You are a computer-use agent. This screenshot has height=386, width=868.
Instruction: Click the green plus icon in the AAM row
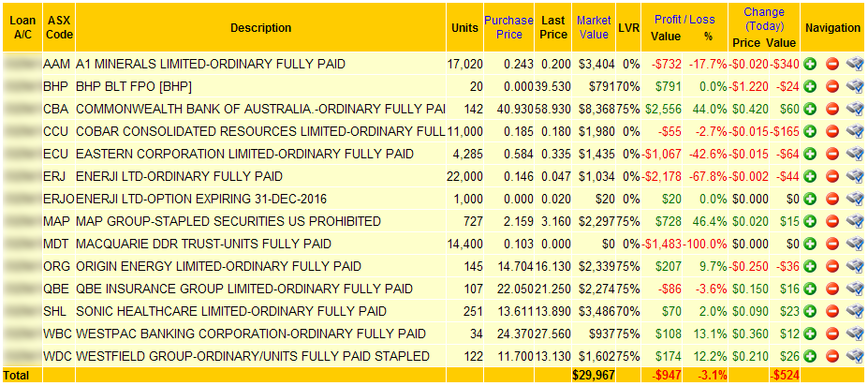[x=811, y=65]
